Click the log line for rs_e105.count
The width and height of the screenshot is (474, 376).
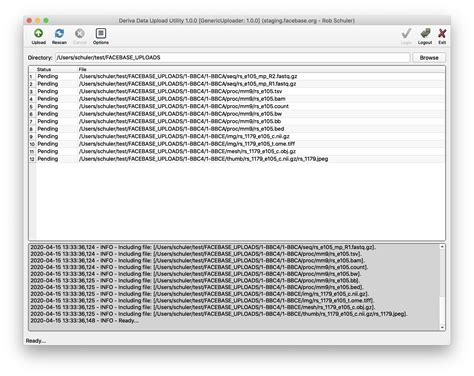[199, 267]
